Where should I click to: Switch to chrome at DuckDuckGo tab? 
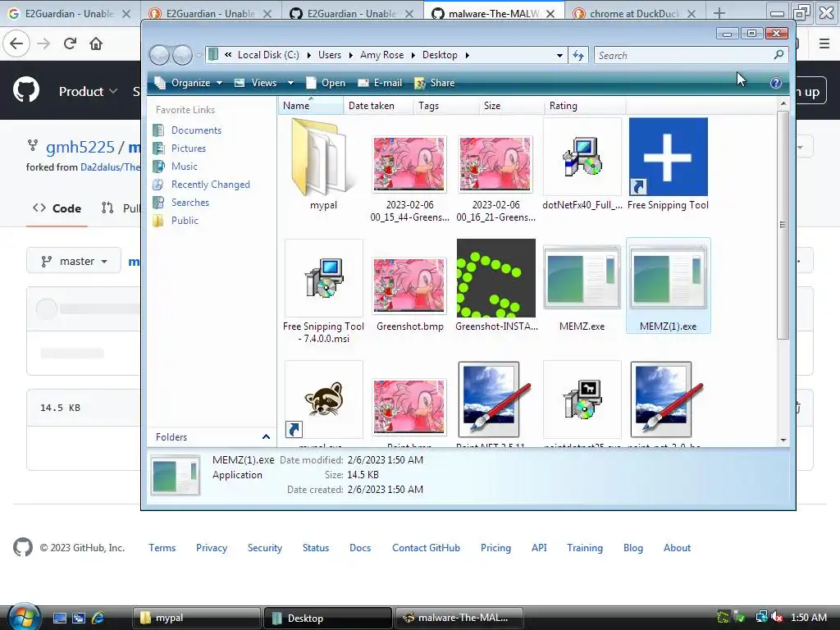pos(635,13)
